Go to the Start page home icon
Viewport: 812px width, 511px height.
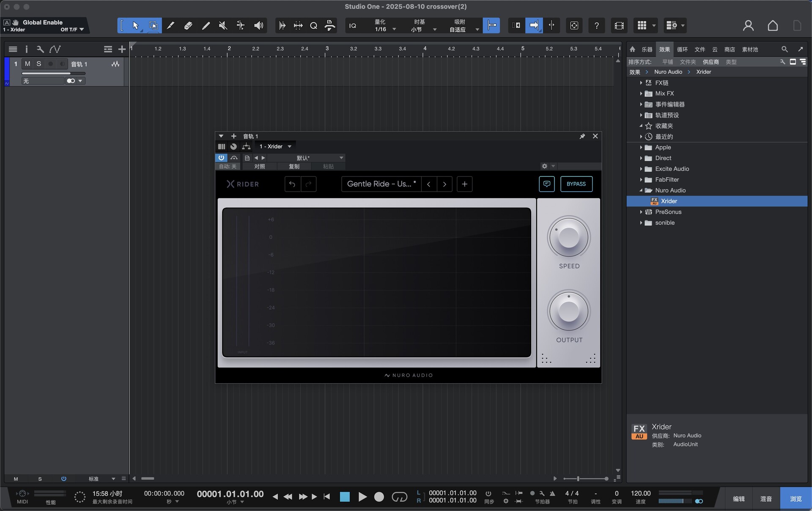point(773,26)
